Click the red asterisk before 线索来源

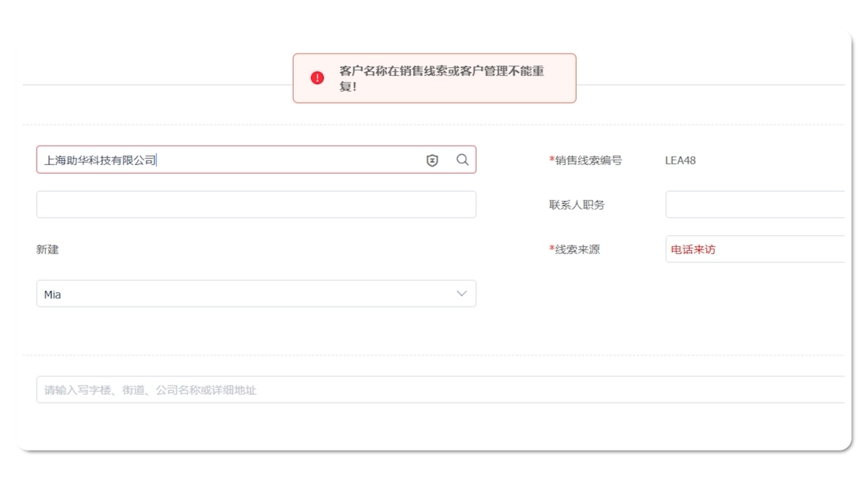551,249
